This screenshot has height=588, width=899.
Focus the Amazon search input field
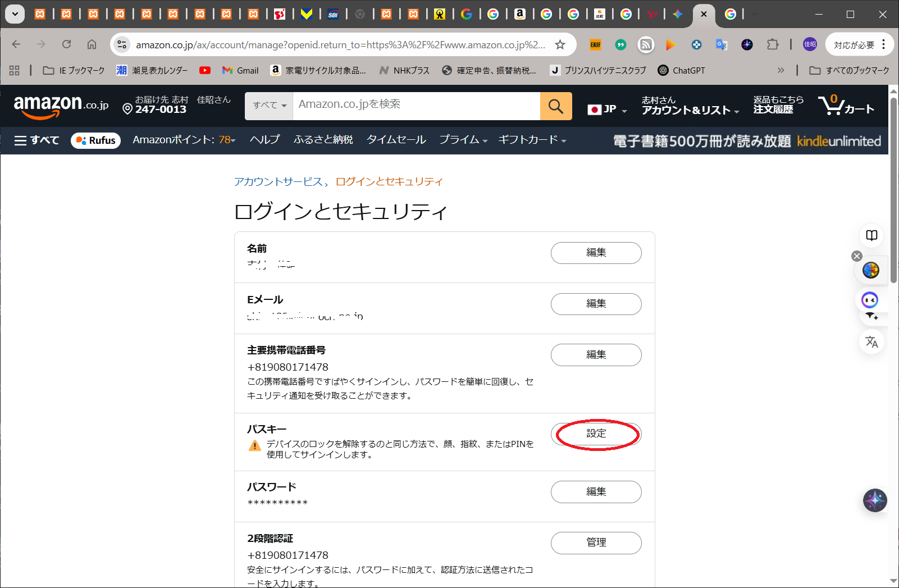click(416, 106)
